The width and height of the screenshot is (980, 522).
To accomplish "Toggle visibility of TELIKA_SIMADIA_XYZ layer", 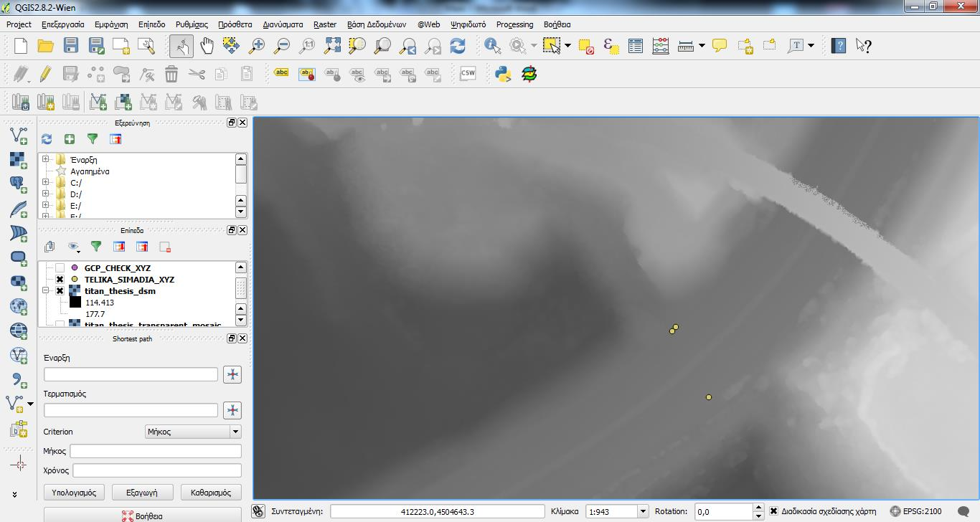I will click(x=60, y=280).
